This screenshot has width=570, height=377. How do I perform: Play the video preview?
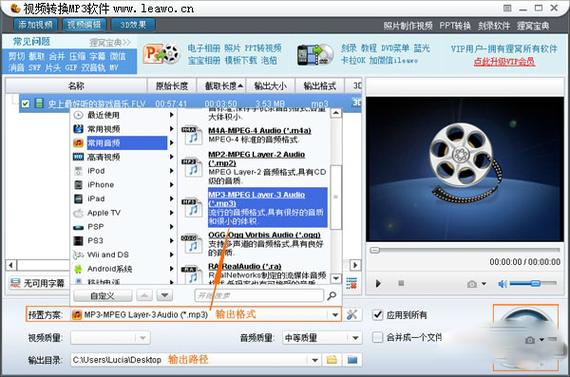pos(378,283)
